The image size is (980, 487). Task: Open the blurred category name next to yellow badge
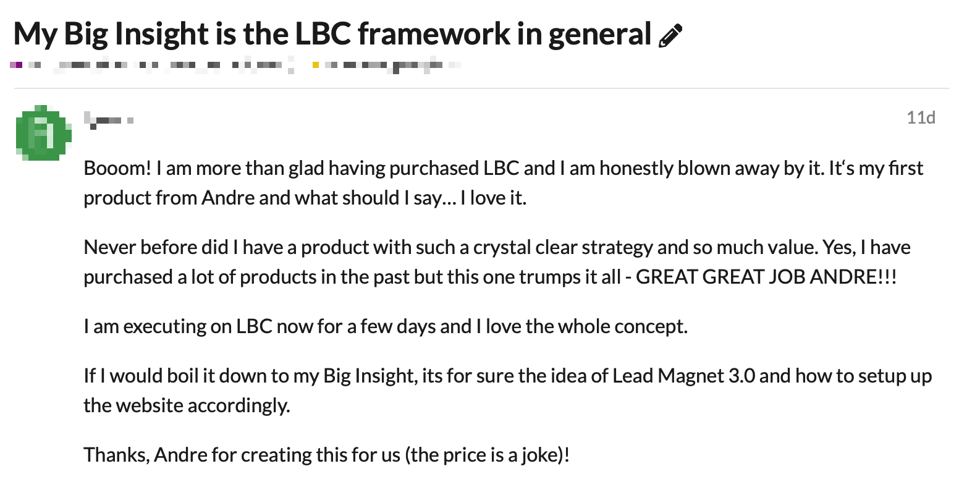[x=392, y=64]
